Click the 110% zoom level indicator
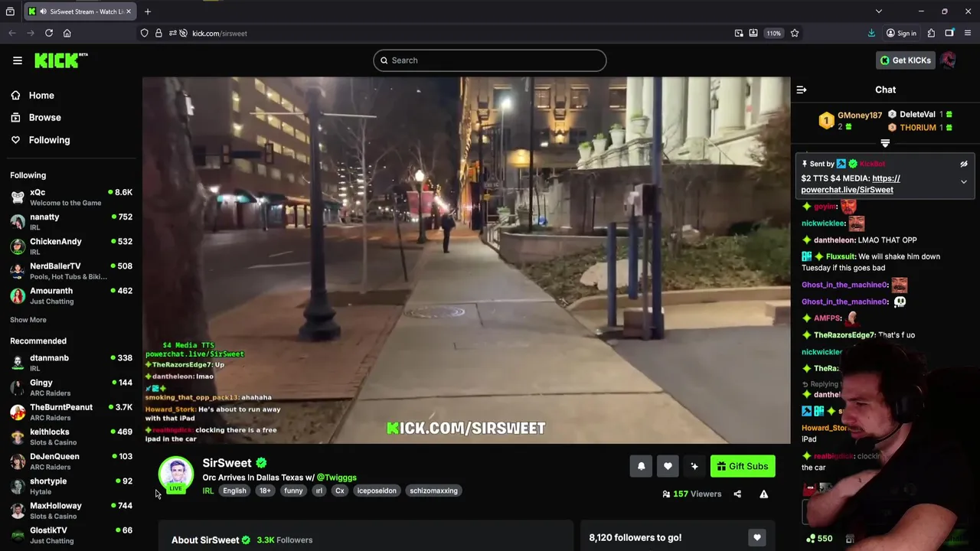 coord(774,33)
